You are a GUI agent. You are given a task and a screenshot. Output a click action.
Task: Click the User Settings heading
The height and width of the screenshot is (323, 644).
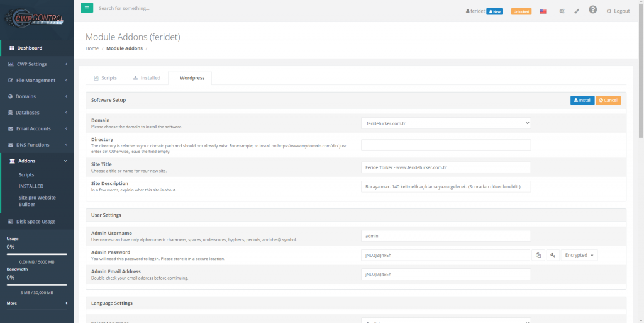tap(106, 215)
